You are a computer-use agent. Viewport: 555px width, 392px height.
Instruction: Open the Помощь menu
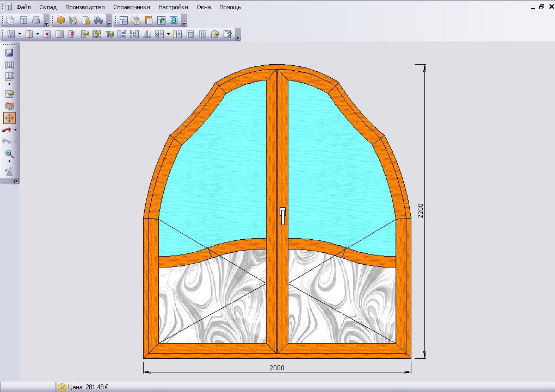pos(230,7)
